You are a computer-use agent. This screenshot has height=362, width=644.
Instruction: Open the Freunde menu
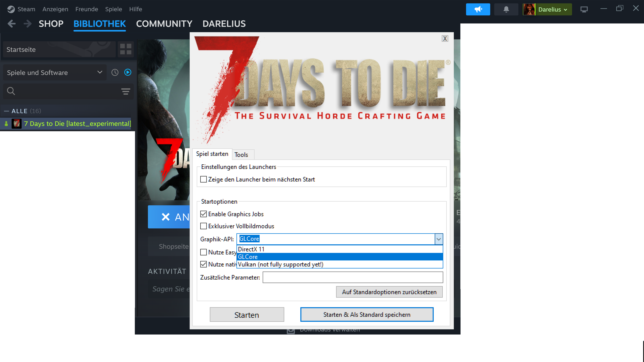87,9
